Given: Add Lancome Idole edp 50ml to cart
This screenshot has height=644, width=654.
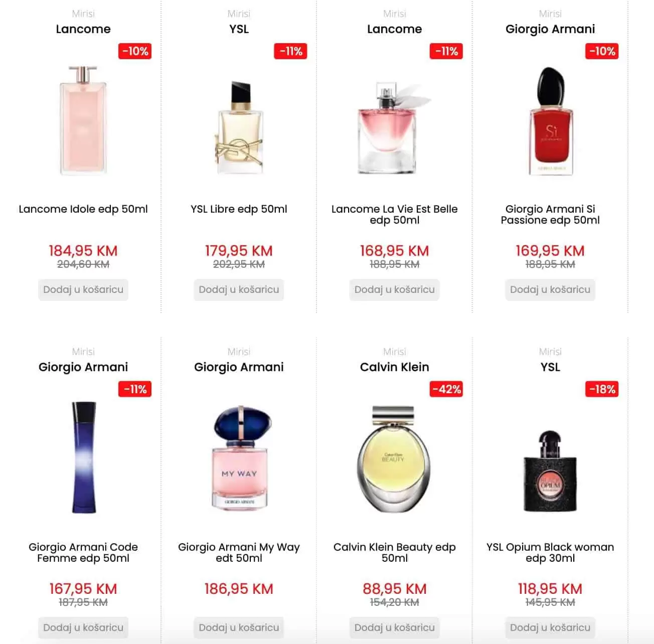Looking at the screenshot, I should (x=83, y=290).
